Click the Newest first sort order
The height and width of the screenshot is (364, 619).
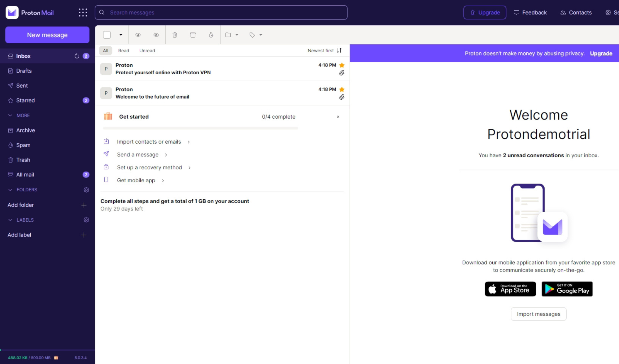pos(325,51)
